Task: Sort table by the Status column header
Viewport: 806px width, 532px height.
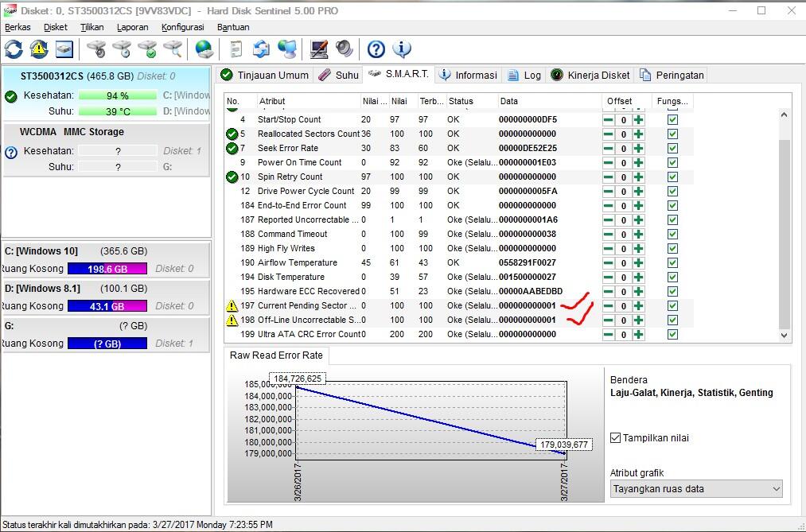Action: [472, 101]
